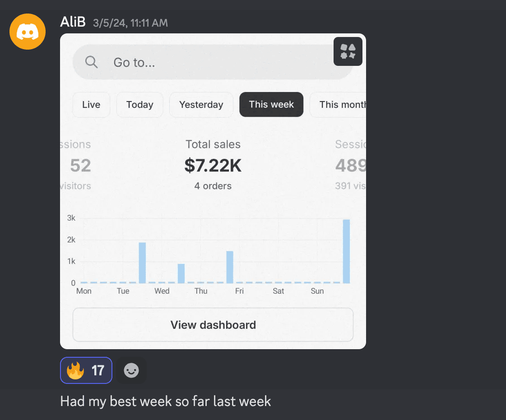The image size is (506, 420).
Task: Click the sales bar before Fri
Action: point(230,267)
